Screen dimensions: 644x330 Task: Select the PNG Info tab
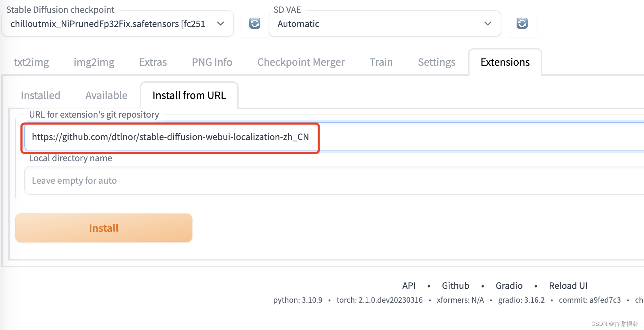click(x=212, y=62)
